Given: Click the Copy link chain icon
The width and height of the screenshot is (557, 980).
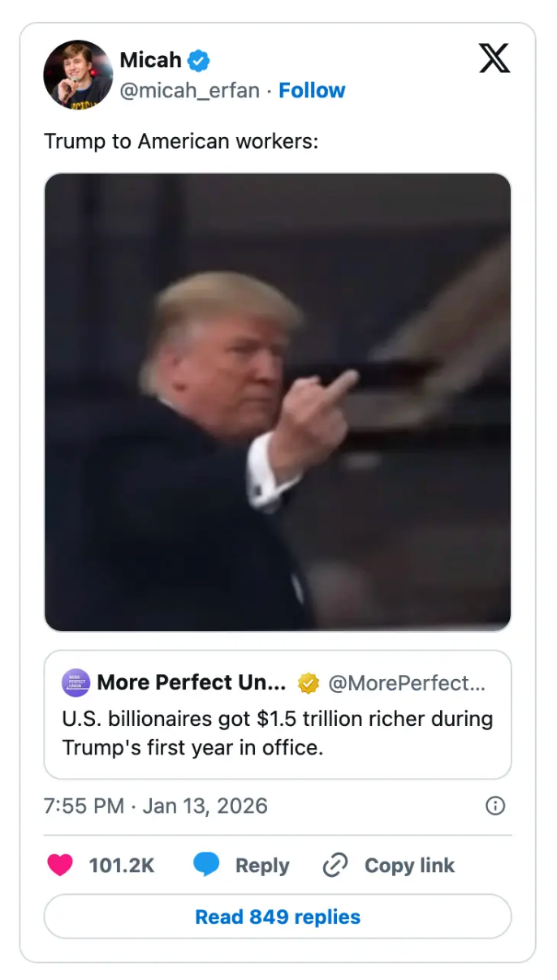Looking at the screenshot, I should click(334, 865).
